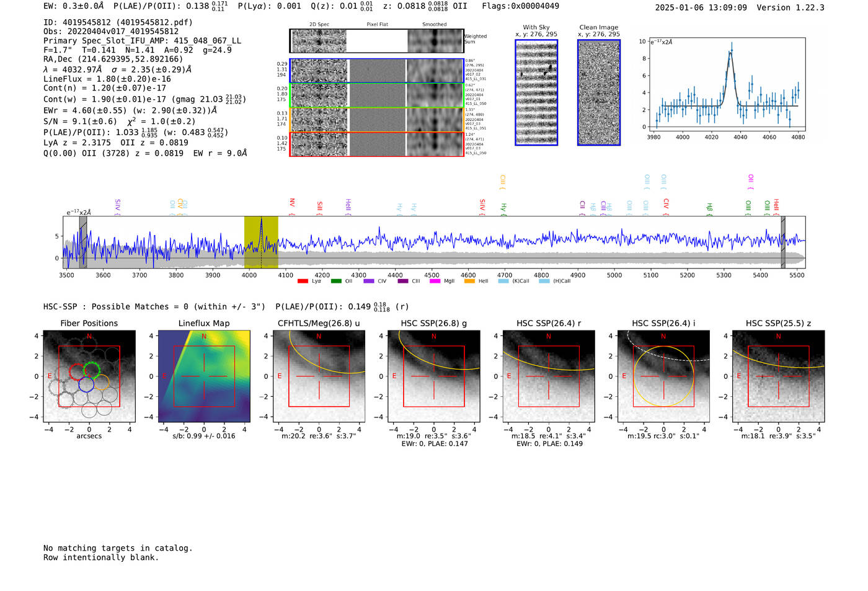Click "Row intentionally blank." text

[x=101, y=558]
